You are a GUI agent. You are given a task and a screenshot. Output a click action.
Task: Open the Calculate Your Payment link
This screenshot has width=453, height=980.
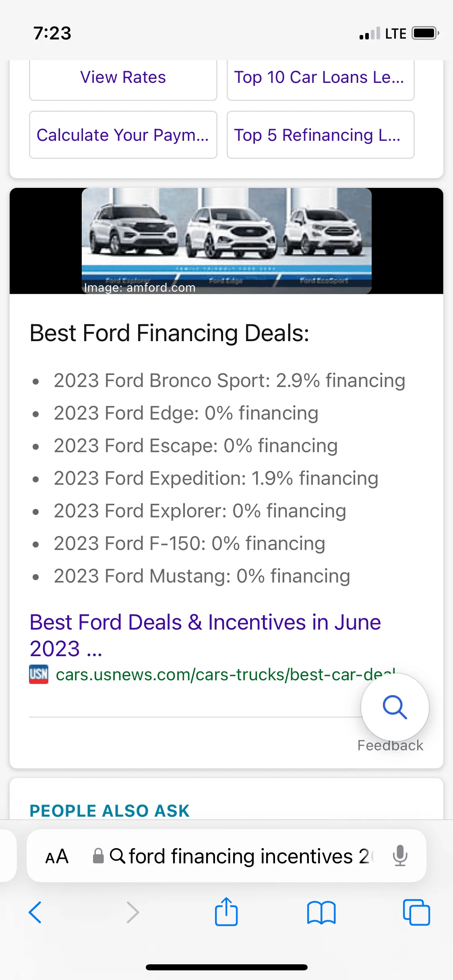pos(123,135)
